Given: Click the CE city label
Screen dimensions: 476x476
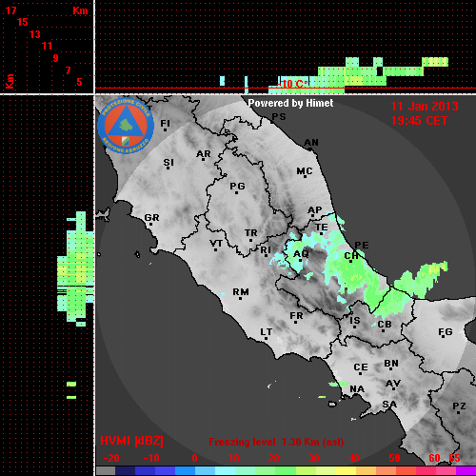Looking at the screenshot, I should (x=361, y=367).
